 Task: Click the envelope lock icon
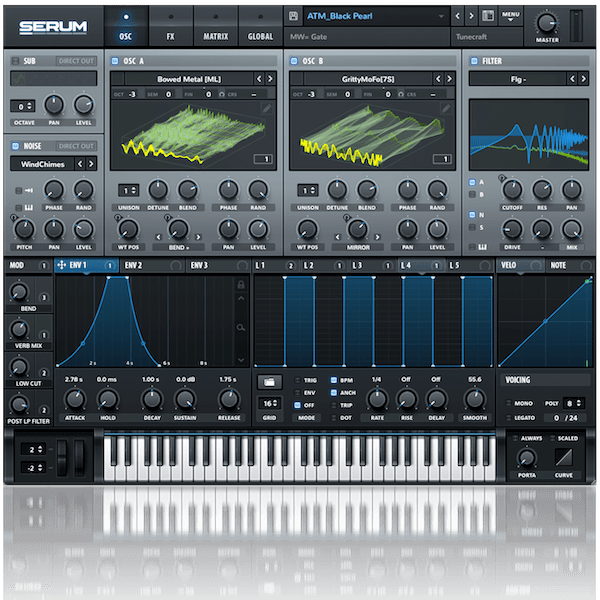click(241, 285)
